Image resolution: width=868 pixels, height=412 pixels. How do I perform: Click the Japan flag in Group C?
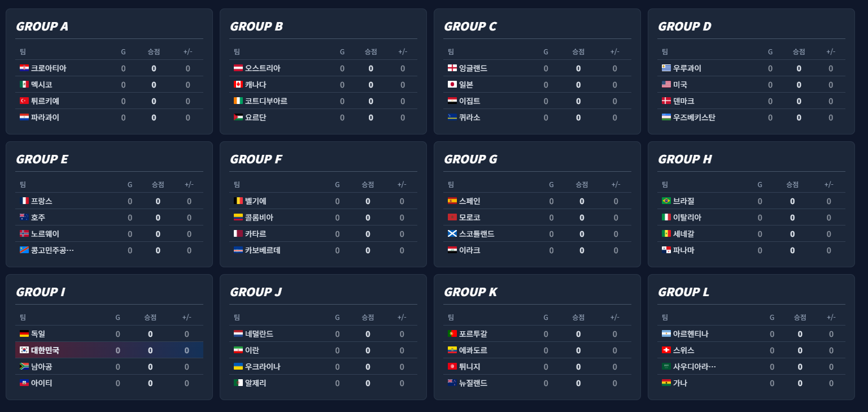click(452, 85)
